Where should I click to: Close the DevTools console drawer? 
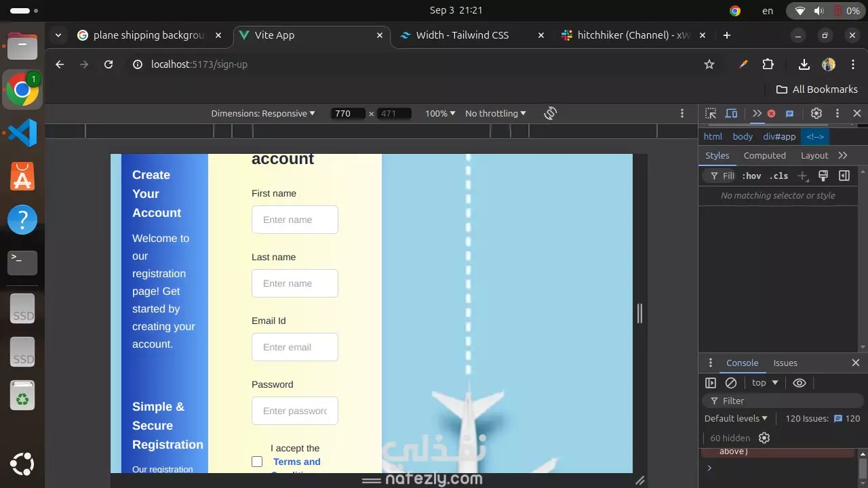click(x=855, y=363)
